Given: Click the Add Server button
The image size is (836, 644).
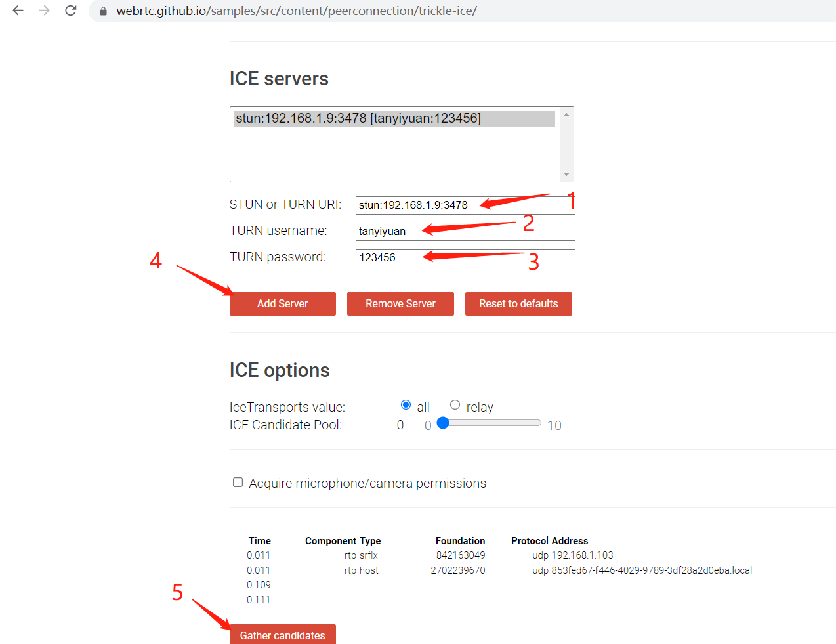Looking at the screenshot, I should tap(282, 303).
